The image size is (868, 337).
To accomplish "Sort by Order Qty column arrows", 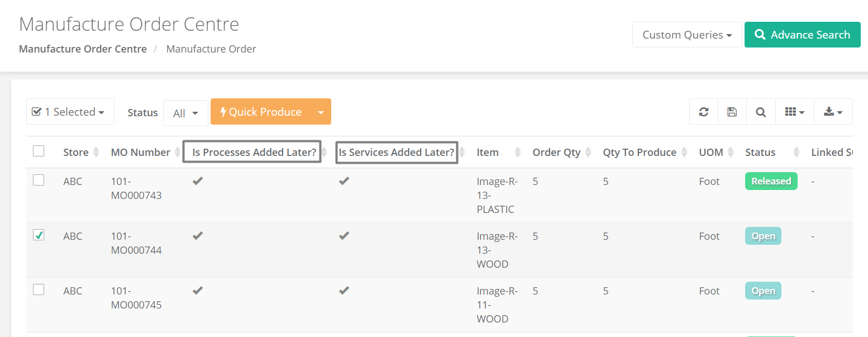I will pos(588,152).
